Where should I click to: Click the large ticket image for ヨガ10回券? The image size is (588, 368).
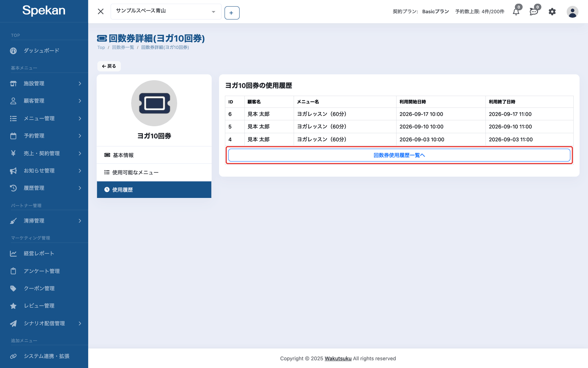point(154,103)
